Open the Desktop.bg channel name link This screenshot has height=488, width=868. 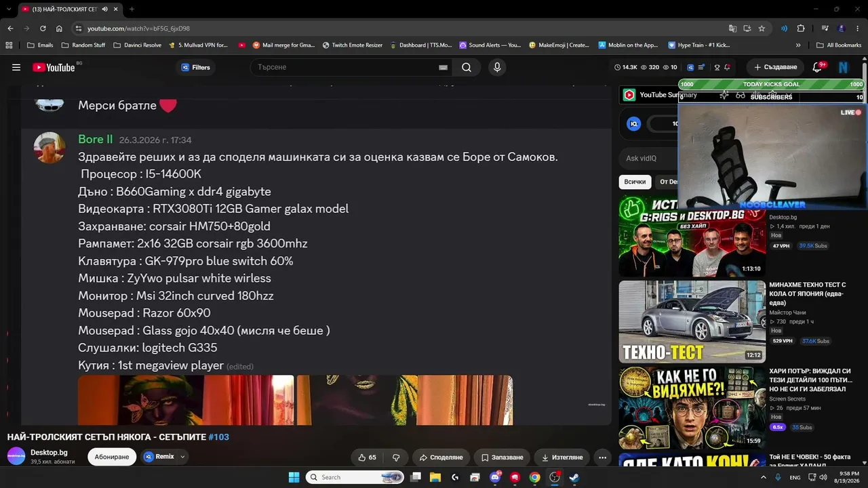[x=49, y=452]
